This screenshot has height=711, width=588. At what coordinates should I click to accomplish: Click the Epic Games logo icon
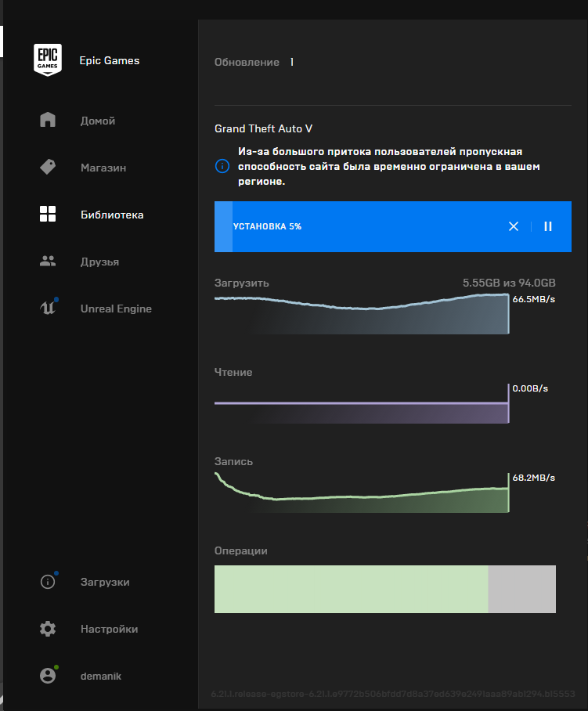(48, 60)
